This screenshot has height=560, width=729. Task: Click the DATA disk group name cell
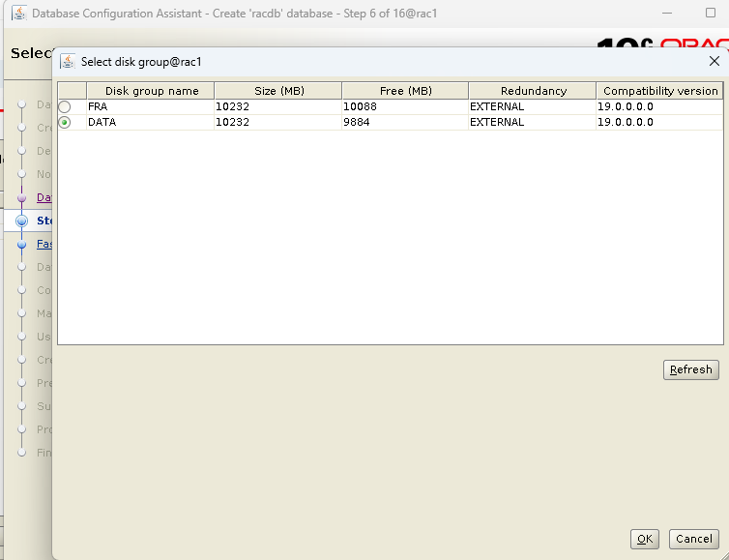click(151, 122)
